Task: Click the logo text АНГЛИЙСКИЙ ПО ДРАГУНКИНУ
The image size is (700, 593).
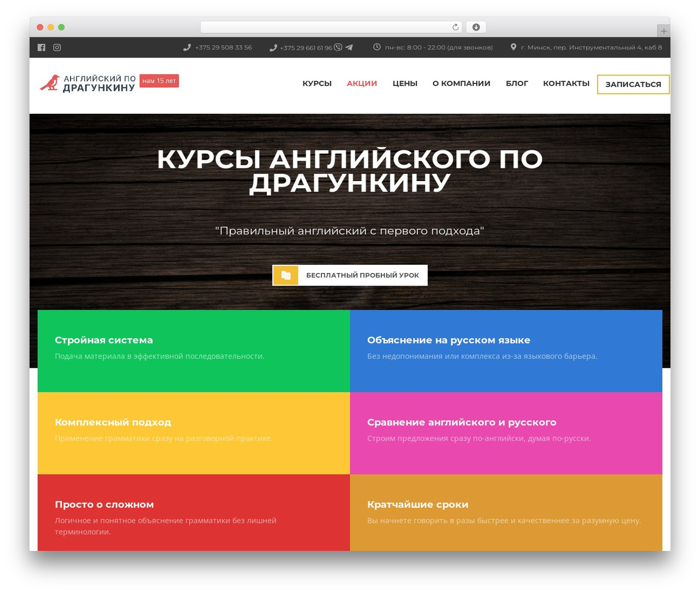Action: [x=99, y=83]
